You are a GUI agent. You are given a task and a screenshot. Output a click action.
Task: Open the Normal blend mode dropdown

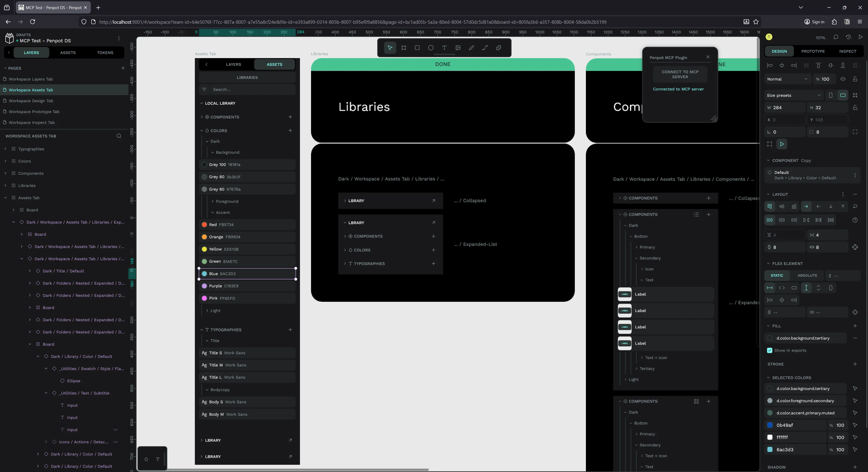787,79
